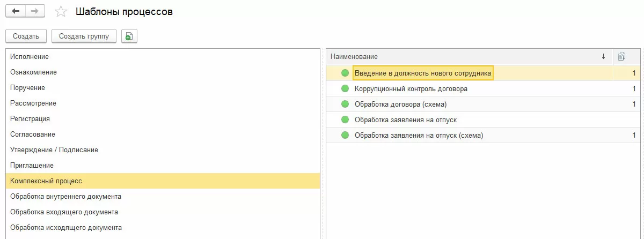Image resolution: width=644 pixels, height=239 pixels.
Task: Open template Введение в должность нового сотрудника
Action: [423, 73]
